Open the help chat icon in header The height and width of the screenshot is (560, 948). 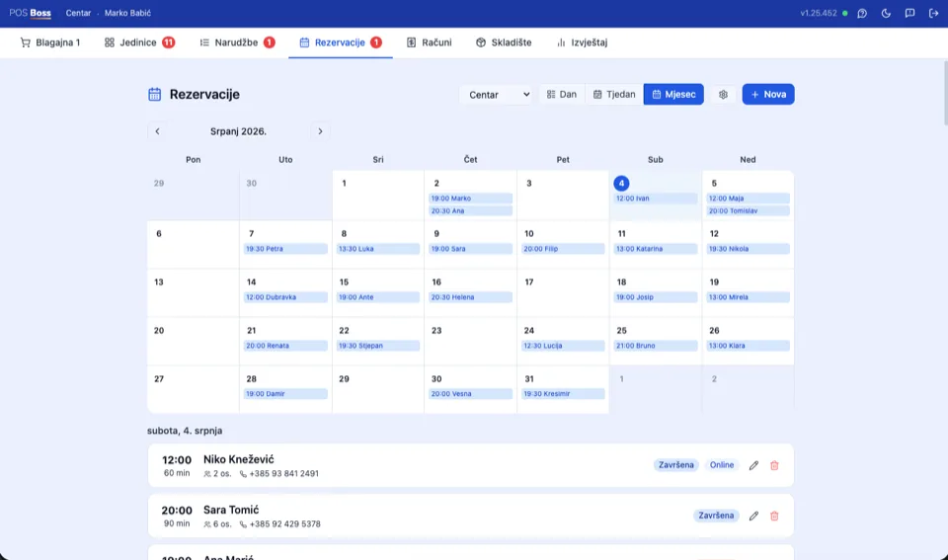tap(862, 13)
